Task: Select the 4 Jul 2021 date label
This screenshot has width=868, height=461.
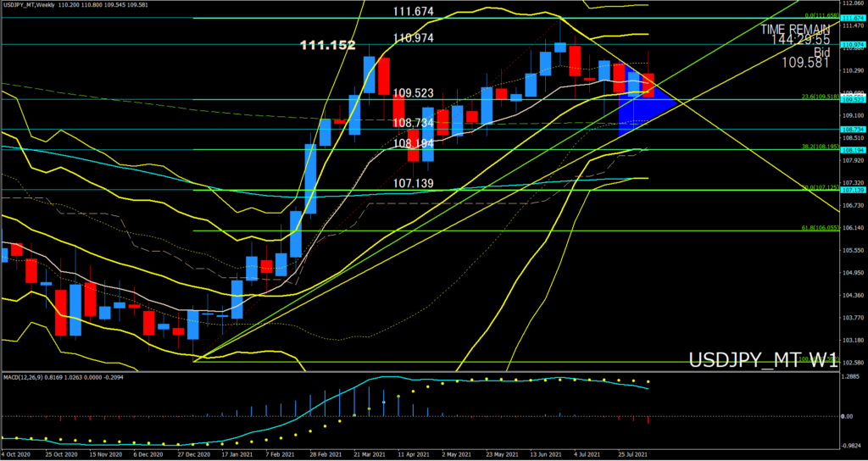Action: point(587,454)
